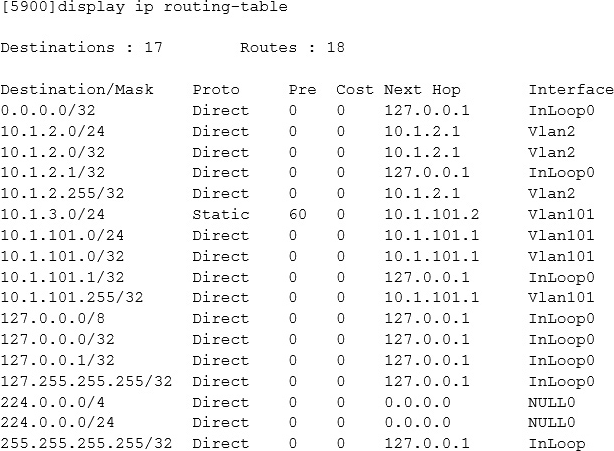Click the Next Hop column header

pyautogui.click(x=420, y=90)
